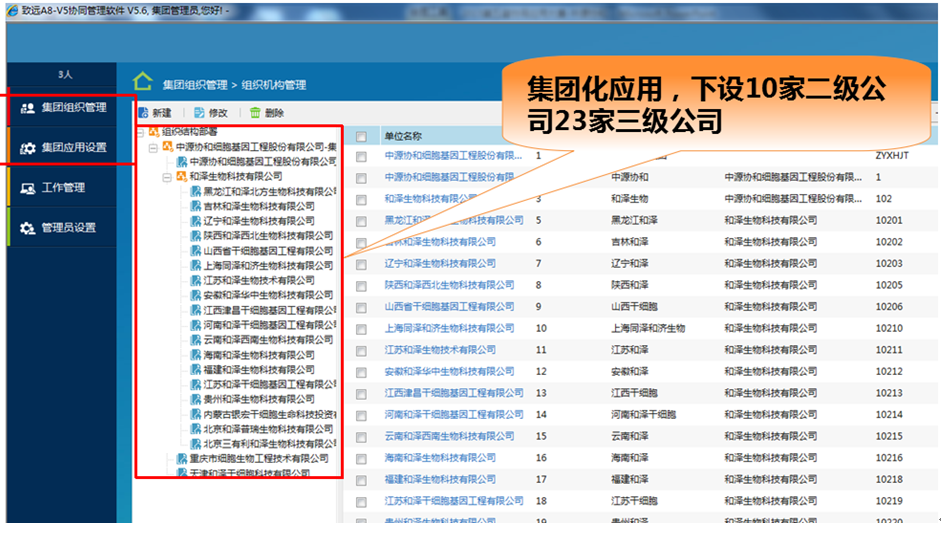The width and height of the screenshot is (941, 537).
Task: Click the 新建 (New) toolbar icon
Action: pos(143,114)
